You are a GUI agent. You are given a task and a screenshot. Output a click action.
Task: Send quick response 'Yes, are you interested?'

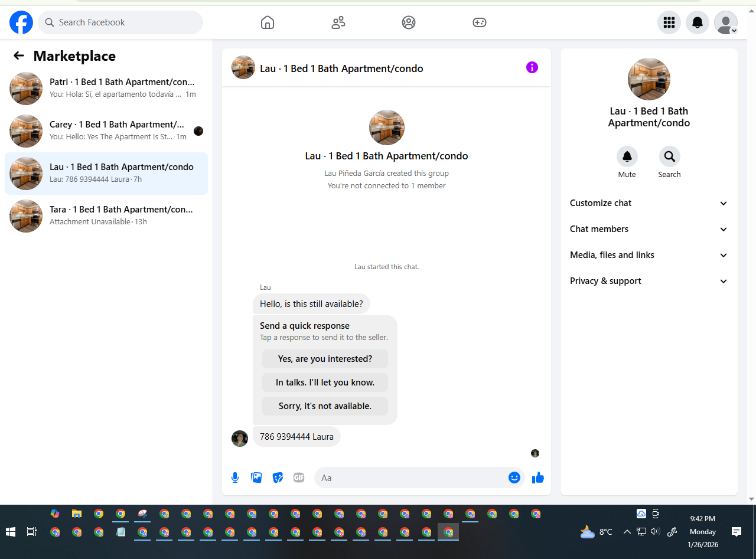click(325, 359)
